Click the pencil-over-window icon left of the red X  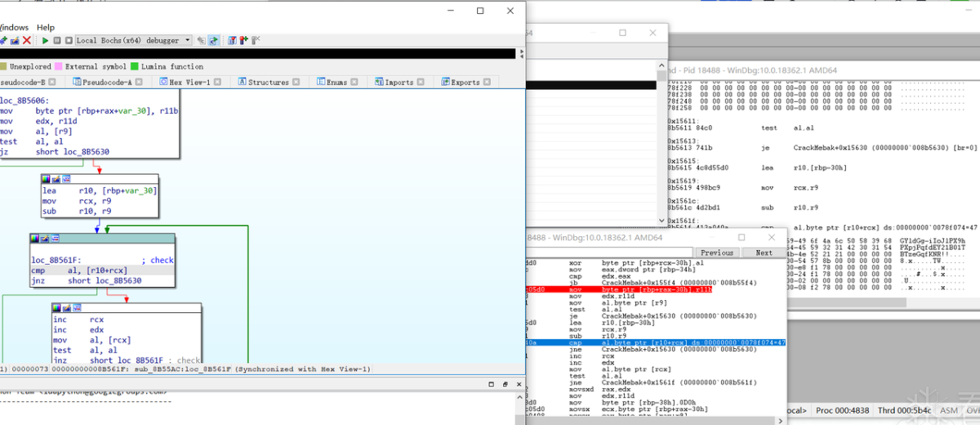point(15,40)
